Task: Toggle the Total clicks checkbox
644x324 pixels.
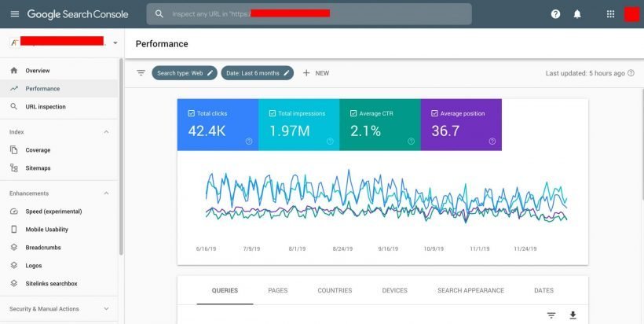Action: 191,113
